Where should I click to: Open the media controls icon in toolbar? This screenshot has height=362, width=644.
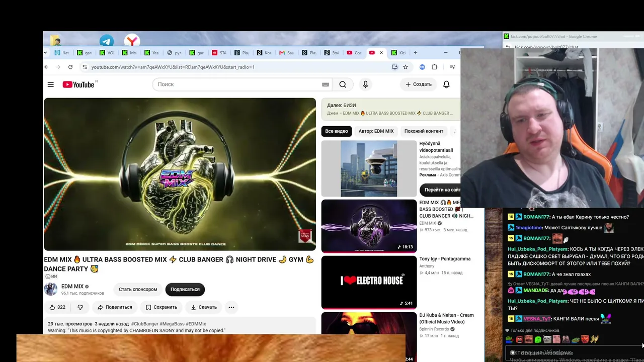coord(452,67)
